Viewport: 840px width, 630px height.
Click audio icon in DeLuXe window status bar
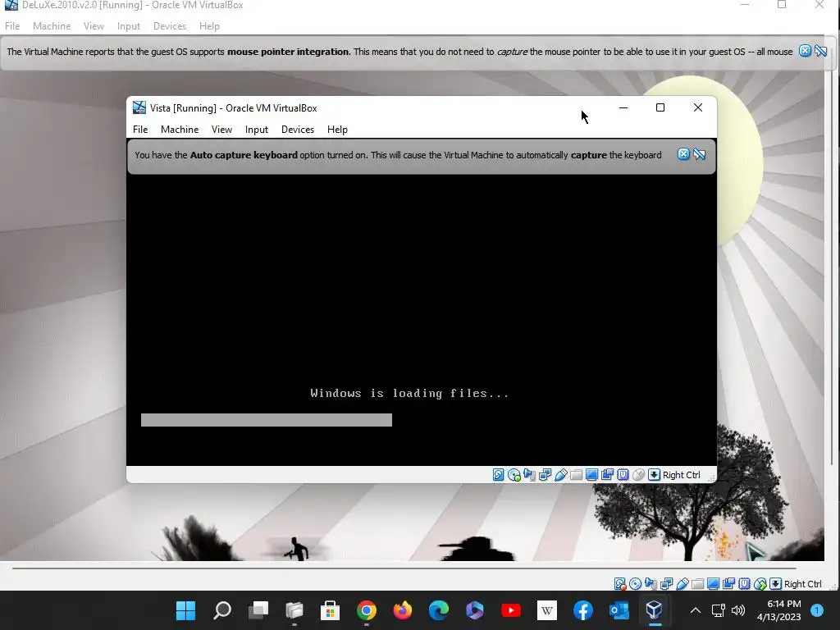tap(651, 584)
